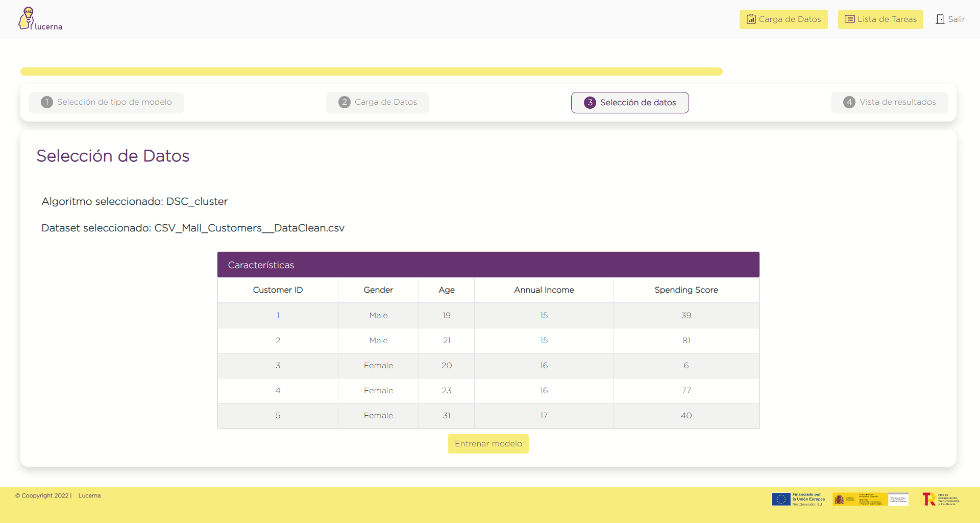Click the Lucerna link in footer
This screenshot has width=980, height=523.
click(x=89, y=495)
